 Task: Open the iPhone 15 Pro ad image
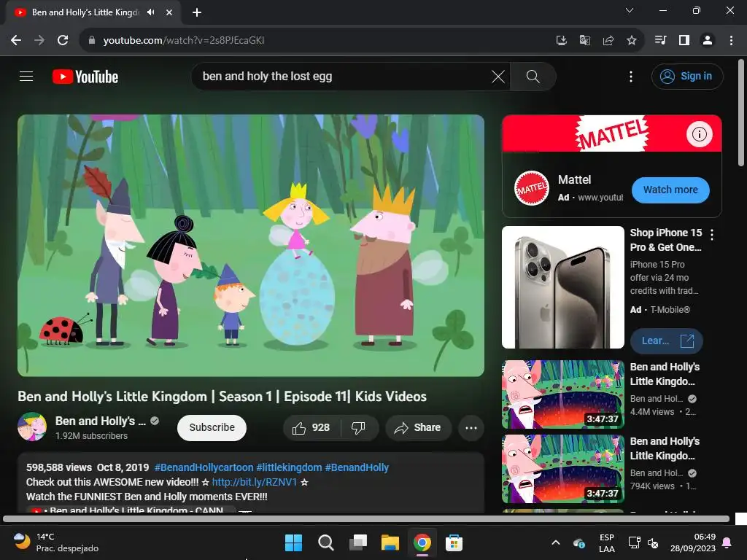(x=562, y=287)
